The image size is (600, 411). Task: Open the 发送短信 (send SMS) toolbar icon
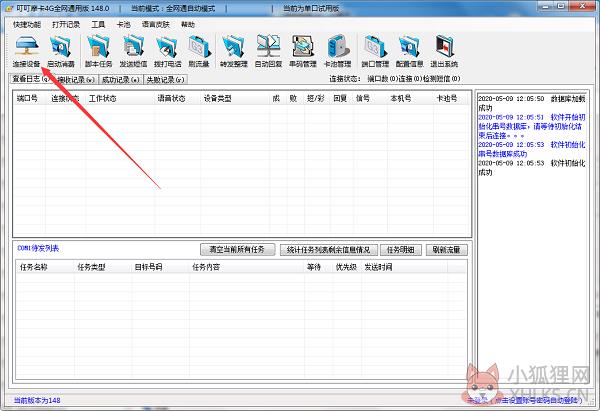click(x=133, y=51)
